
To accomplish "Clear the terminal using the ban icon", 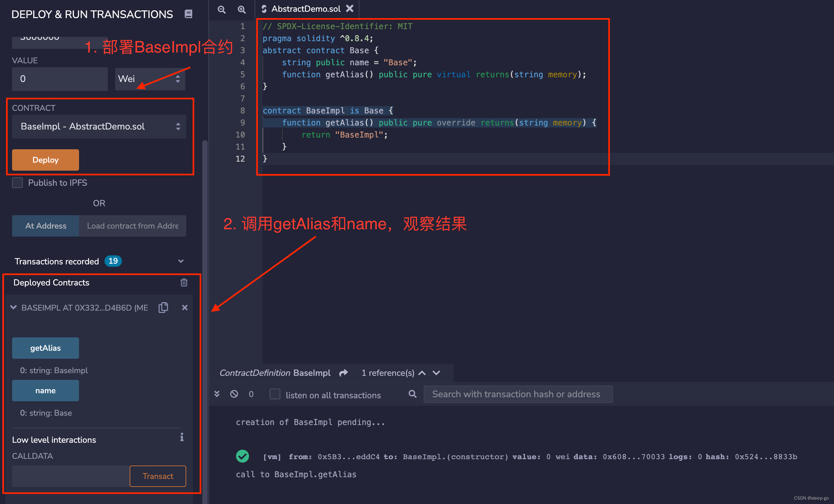I will pyautogui.click(x=234, y=394).
